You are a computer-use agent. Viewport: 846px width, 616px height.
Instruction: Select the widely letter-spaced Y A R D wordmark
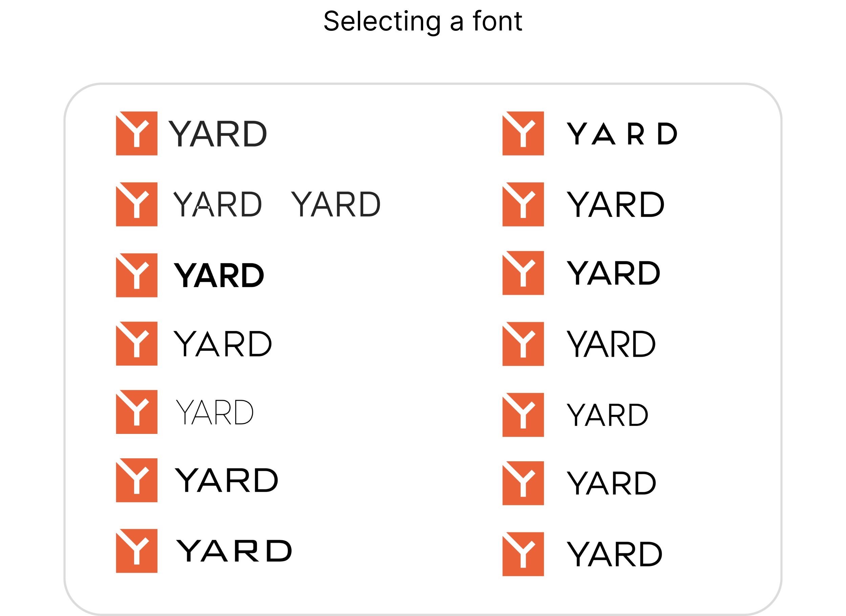(x=622, y=133)
